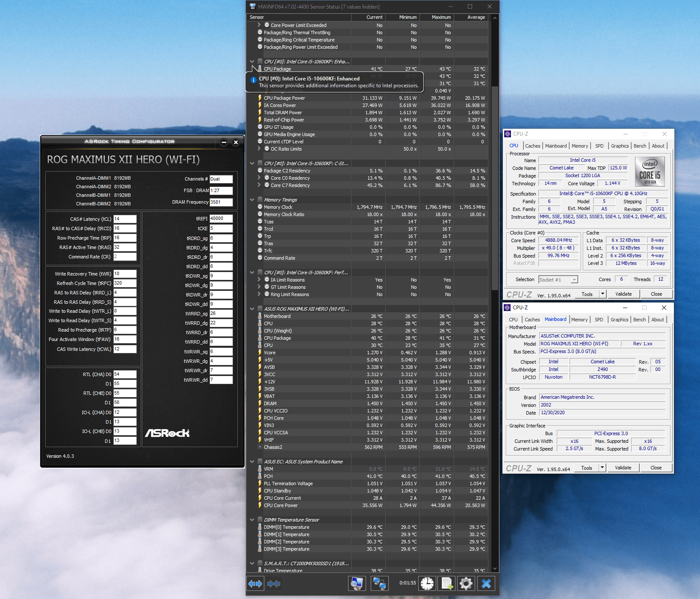Close the ASRock Timing Configurator with X icon
The width and height of the screenshot is (700, 599).
click(x=236, y=142)
